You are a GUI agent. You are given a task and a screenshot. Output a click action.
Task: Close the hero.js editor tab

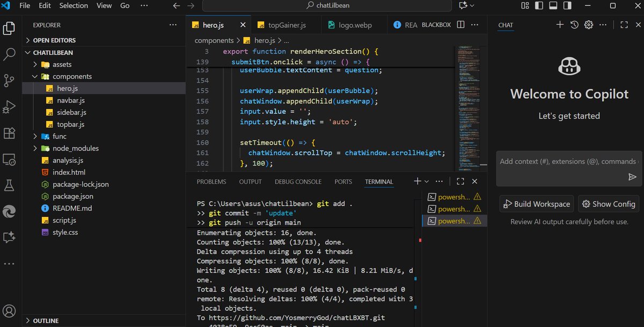243,25
